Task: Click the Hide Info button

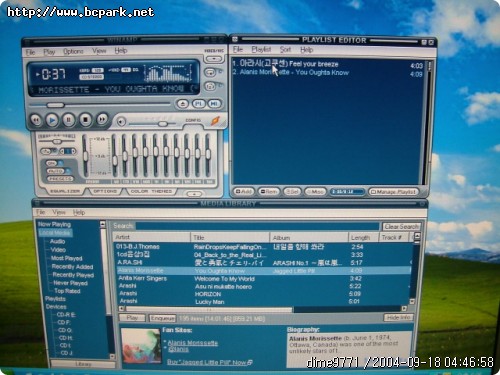Action: click(398, 318)
